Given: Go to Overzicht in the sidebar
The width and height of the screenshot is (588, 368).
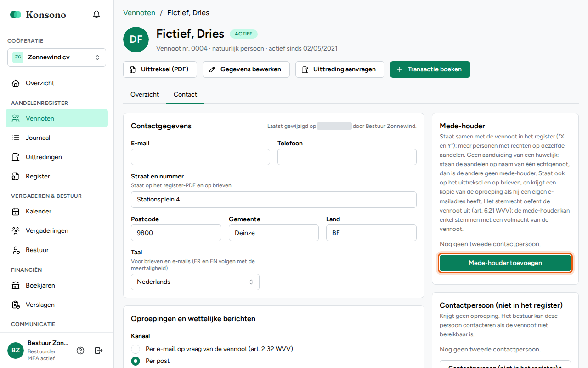Looking at the screenshot, I should pos(57,83).
